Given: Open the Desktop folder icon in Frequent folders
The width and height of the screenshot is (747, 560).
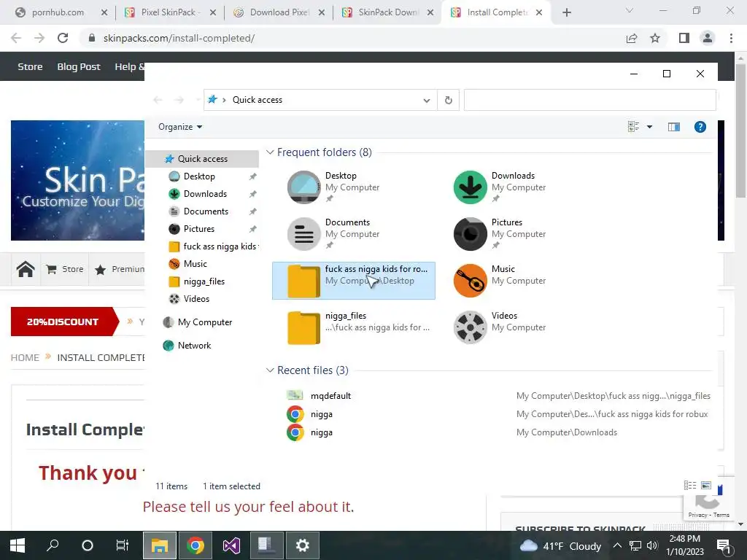Looking at the screenshot, I should 304,187.
